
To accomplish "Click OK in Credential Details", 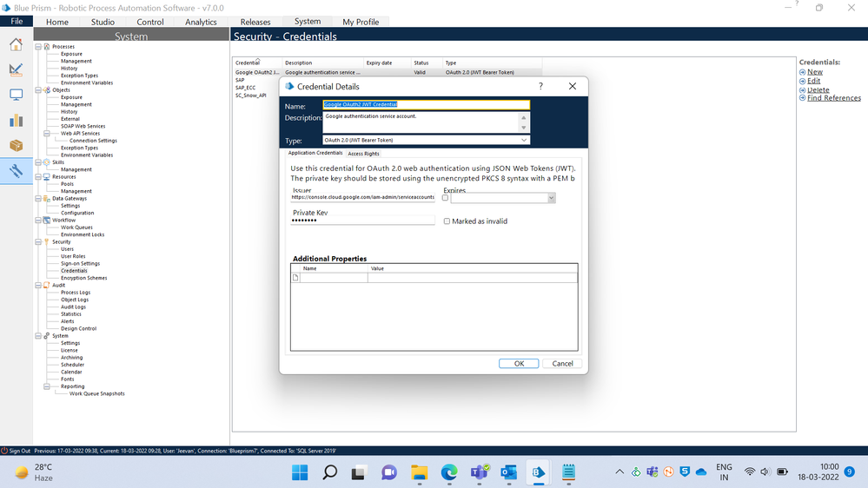I will tap(519, 364).
